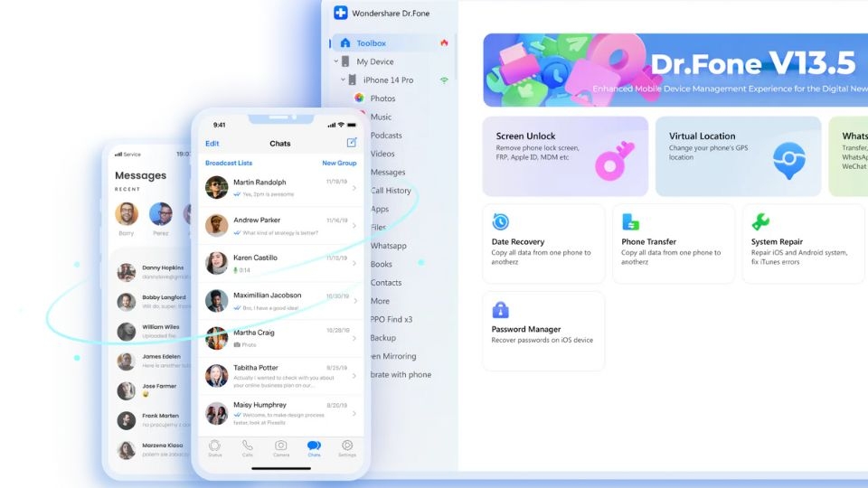
Task: Open James Edelen message row
Action: point(154,361)
